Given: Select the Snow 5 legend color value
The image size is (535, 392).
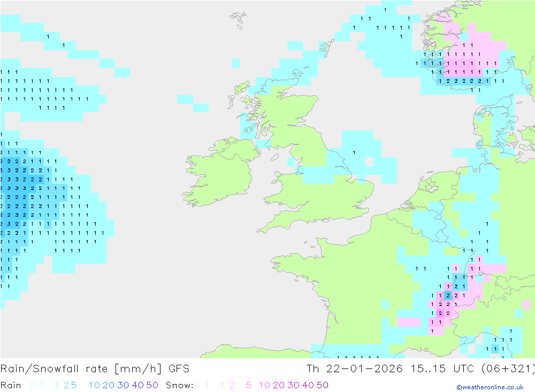Looking at the screenshot, I should (249, 385).
